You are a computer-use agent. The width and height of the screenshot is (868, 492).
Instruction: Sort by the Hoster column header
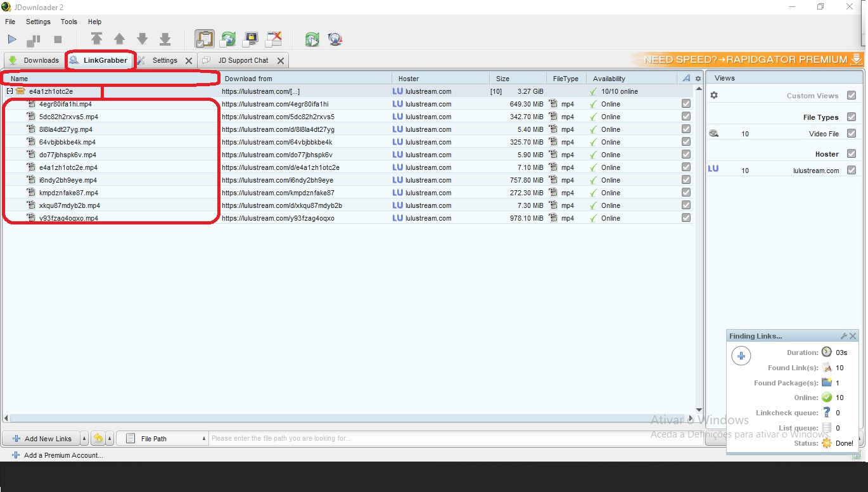441,79
